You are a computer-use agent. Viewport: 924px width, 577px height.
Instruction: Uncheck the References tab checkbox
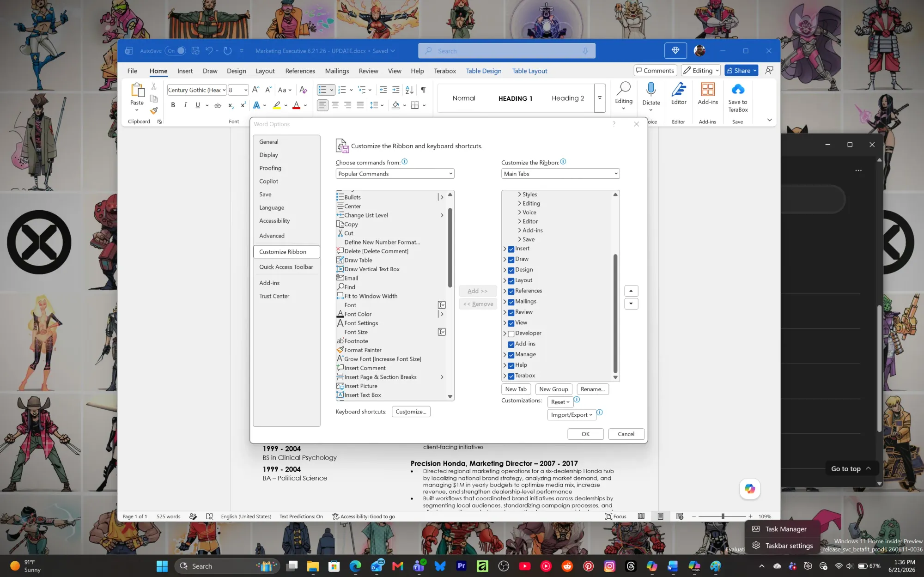(x=511, y=292)
